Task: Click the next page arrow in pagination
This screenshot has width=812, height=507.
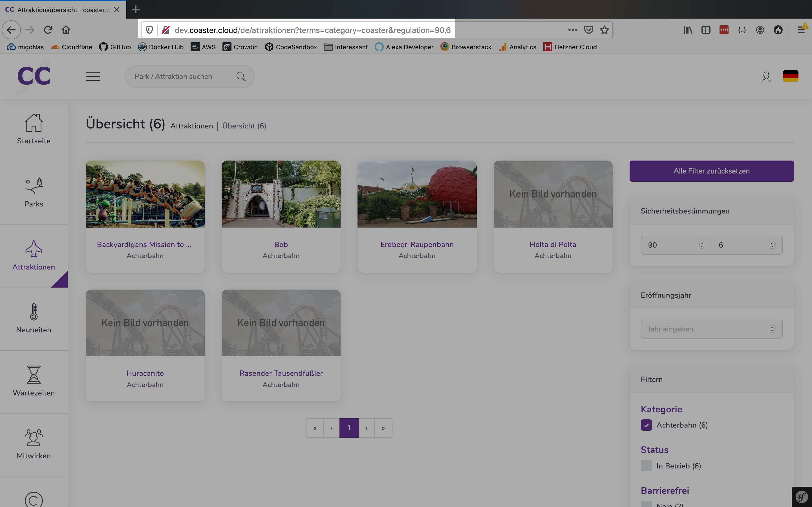Action: coord(367,428)
